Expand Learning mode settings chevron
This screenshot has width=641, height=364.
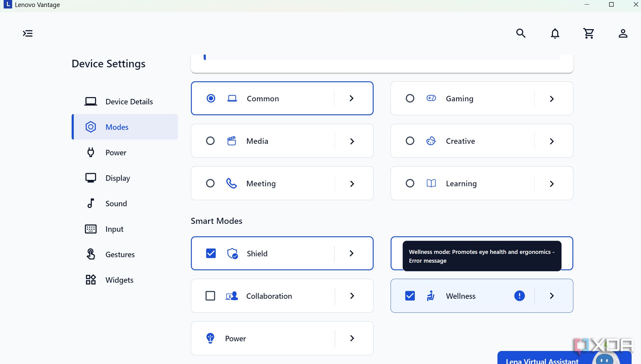(x=552, y=184)
